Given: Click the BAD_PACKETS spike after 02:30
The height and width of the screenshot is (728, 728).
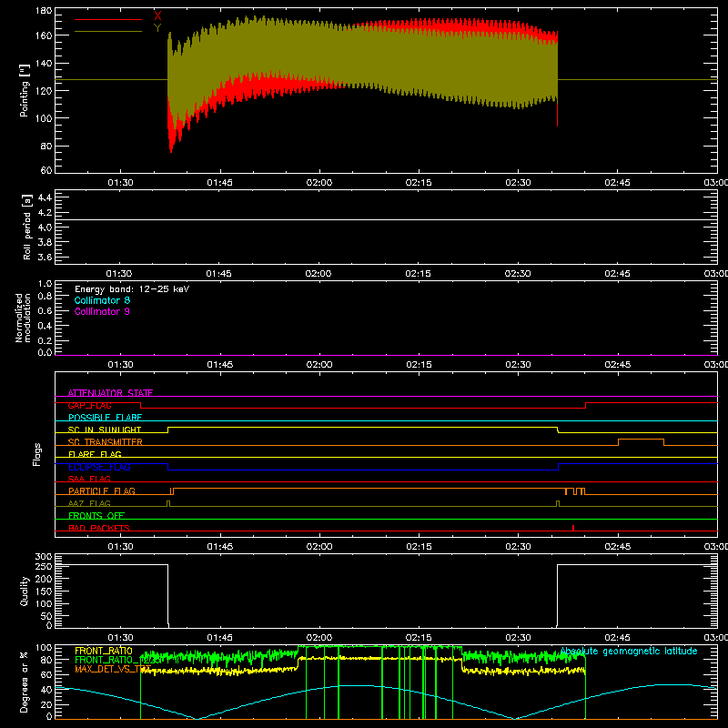Looking at the screenshot, I should point(573,528).
